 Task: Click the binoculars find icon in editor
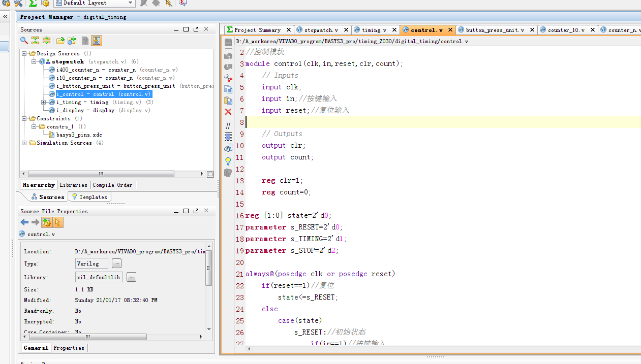click(x=228, y=148)
